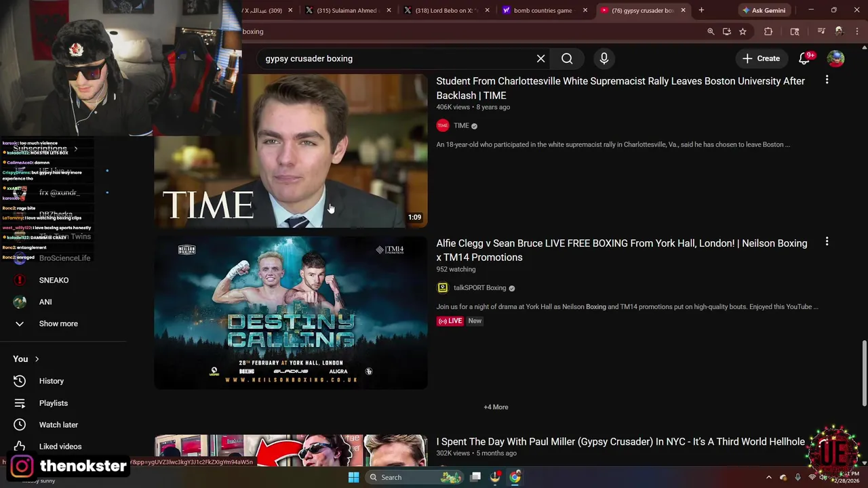Click the TIME channel avatar
The image size is (868, 488).
pyautogui.click(x=443, y=125)
